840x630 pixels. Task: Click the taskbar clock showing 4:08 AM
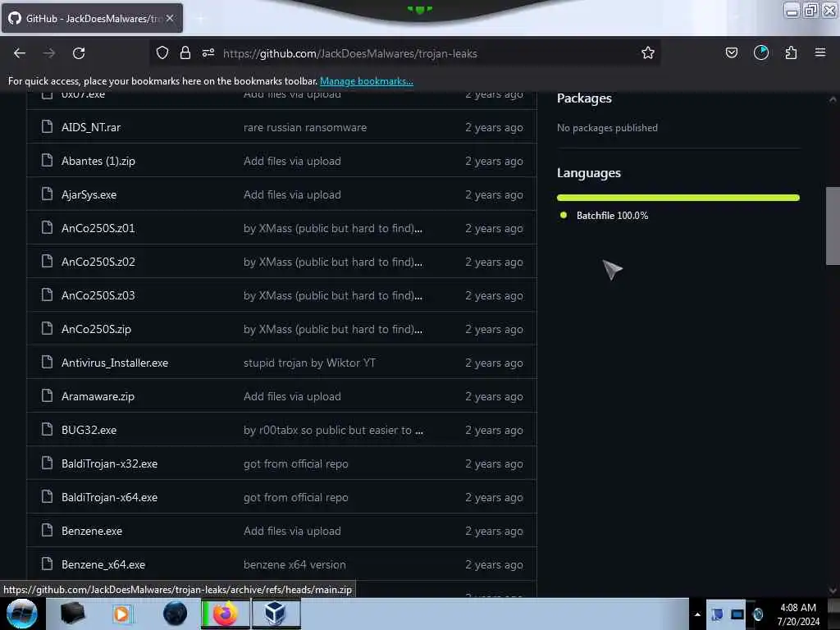click(798, 614)
